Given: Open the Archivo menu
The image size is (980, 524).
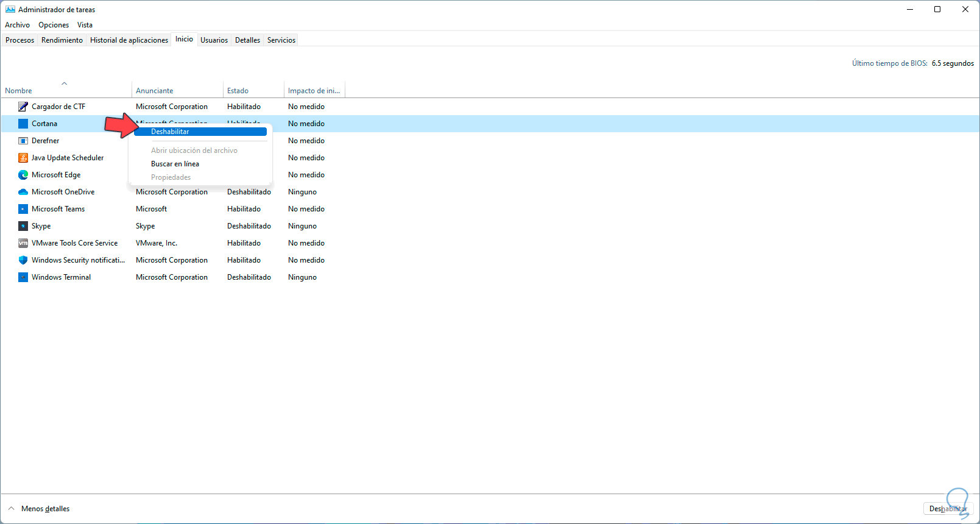Looking at the screenshot, I should [17, 25].
